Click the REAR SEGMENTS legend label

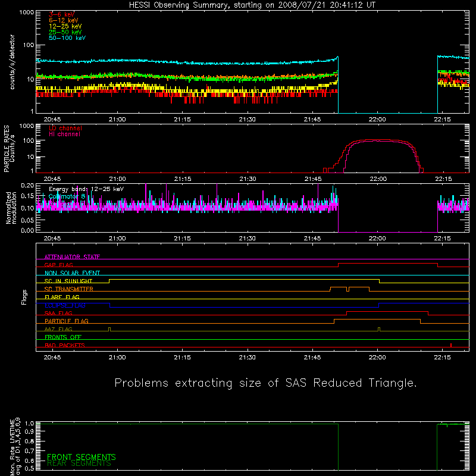(x=79, y=464)
